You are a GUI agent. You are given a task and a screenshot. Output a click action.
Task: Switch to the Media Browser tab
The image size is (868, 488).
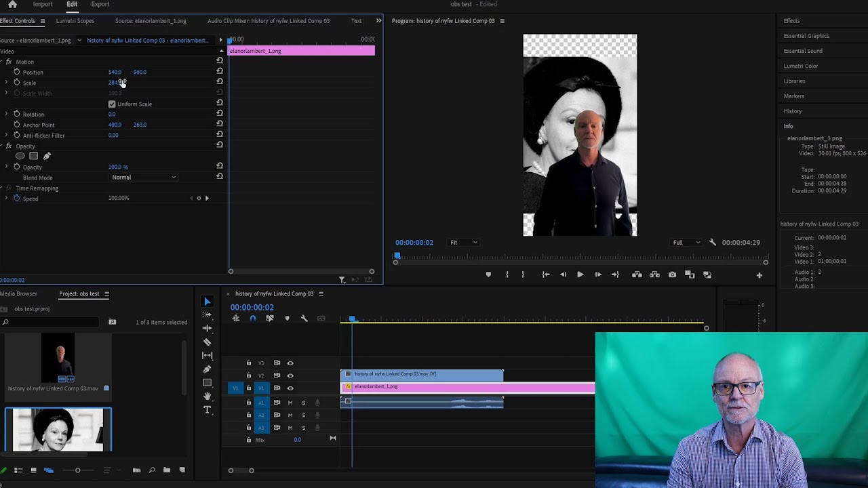point(18,294)
